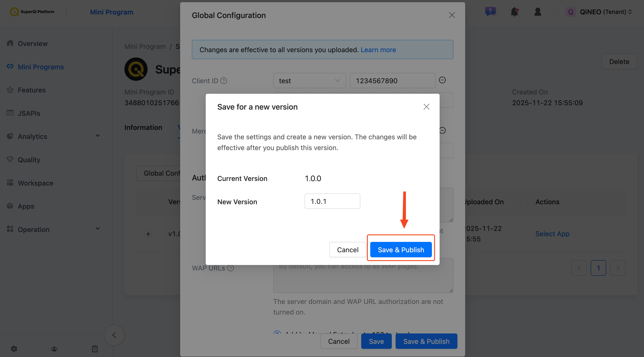Click the Select App link
Viewport: 644px width, 357px height.
click(x=552, y=234)
